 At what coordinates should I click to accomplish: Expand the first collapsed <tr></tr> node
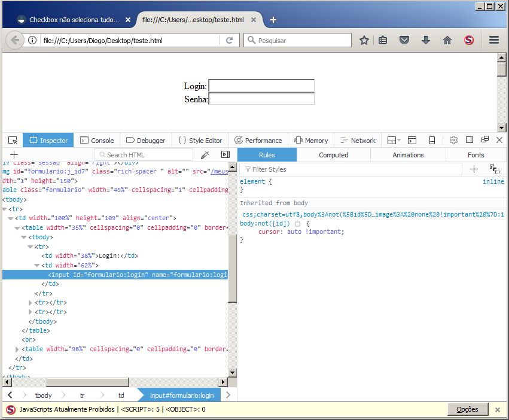click(x=30, y=303)
